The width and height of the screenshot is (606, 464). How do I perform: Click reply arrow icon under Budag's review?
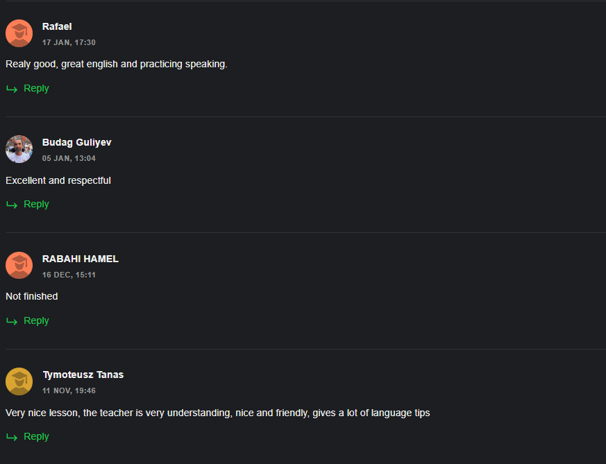12,205
